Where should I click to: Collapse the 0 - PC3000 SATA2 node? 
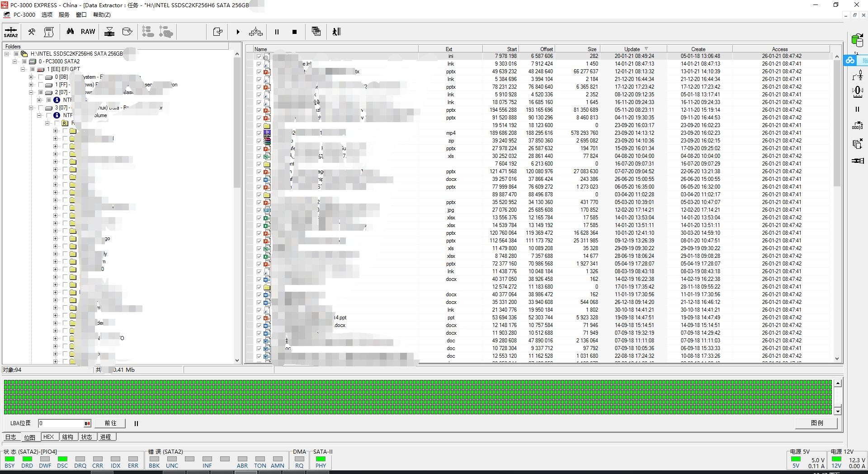click(x=15, y=62)
